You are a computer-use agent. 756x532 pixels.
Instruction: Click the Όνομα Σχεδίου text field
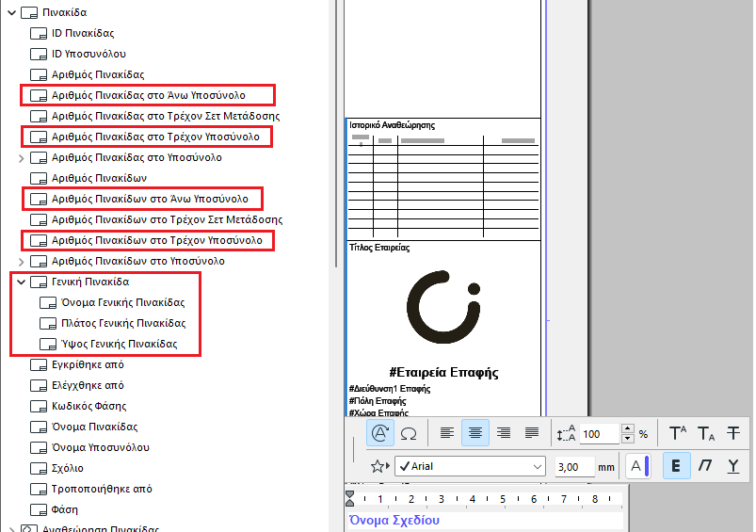485,521
